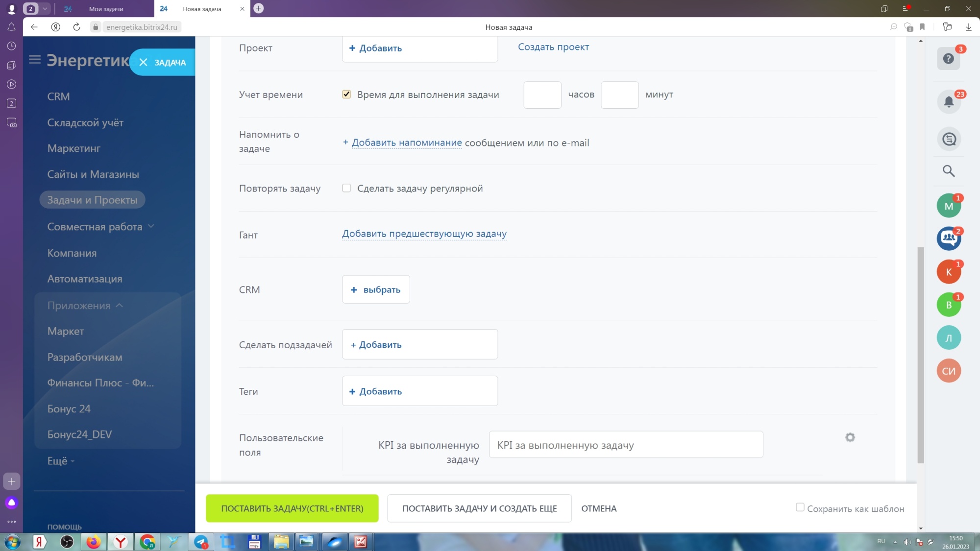Open custom fields gear settings
Image resolution: width=980 pixels, height=551 pixels.
tap(850, 437)
